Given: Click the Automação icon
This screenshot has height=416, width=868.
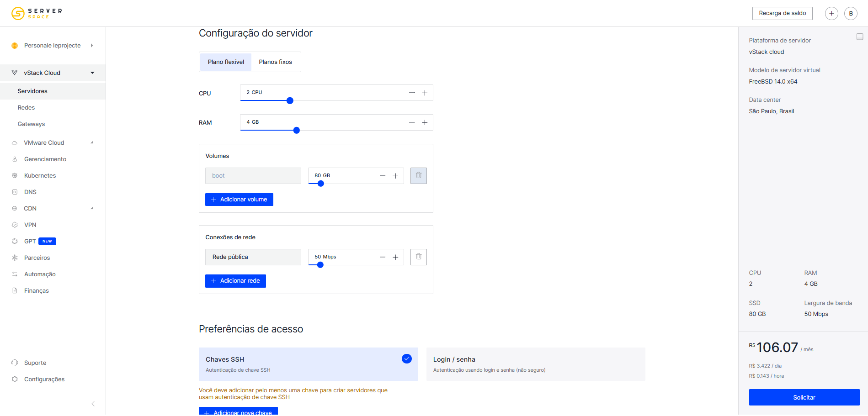Looking at the screenshot, I should [x=15, y=274].
